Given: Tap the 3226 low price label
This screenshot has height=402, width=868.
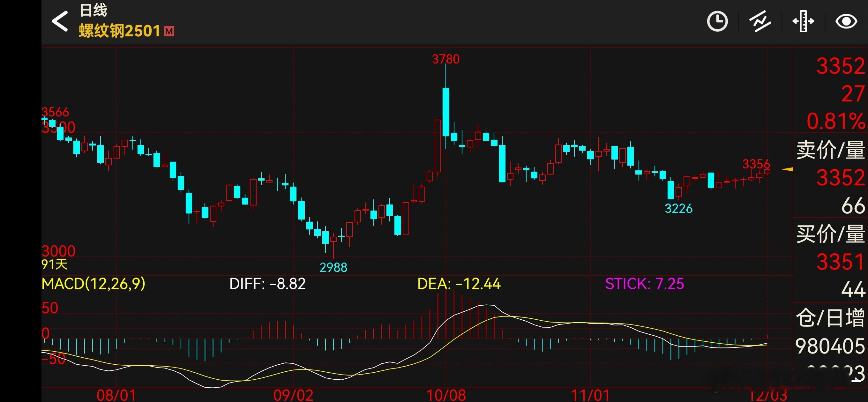Looking at the screenshot, I should point(679,209).
